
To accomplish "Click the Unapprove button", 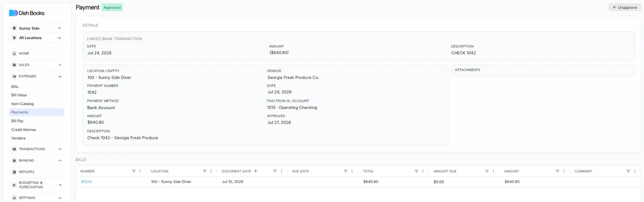I will [x=625, y=7].
